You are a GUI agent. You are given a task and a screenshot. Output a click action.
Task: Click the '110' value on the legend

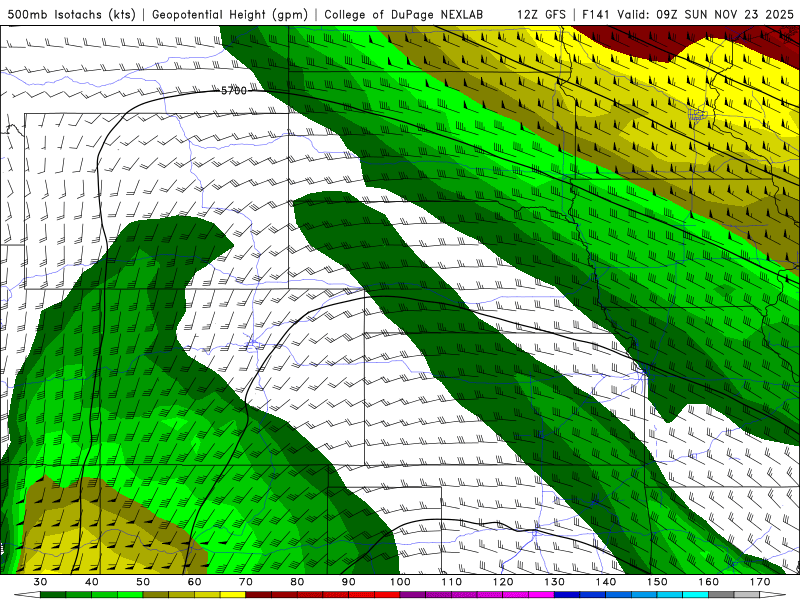(x=452, y=582)
